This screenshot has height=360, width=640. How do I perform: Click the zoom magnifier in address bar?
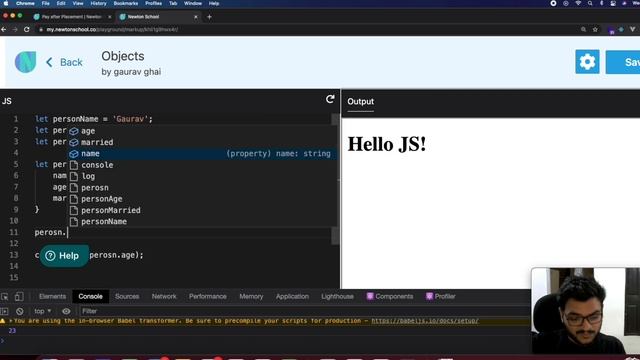[583, 29]
